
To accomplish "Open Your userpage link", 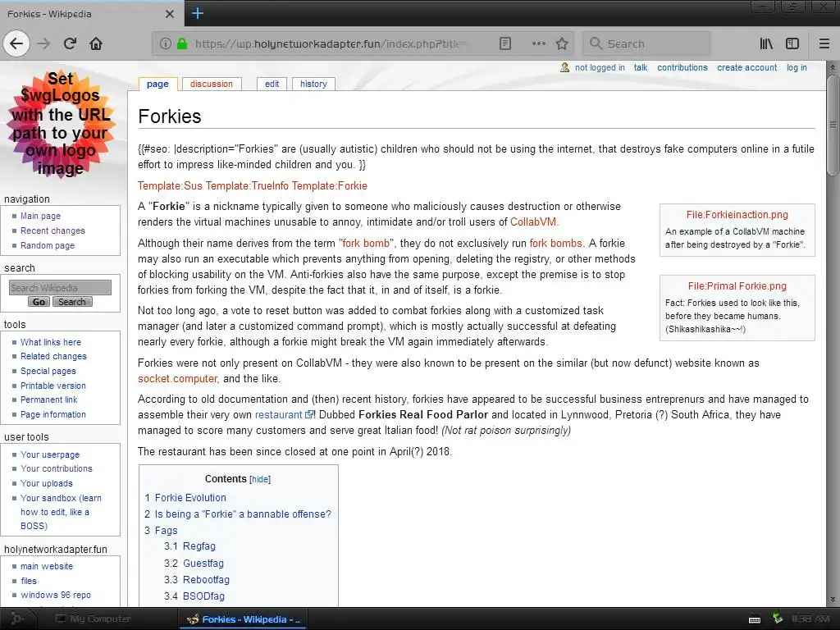I will click(x=50, y=454).
